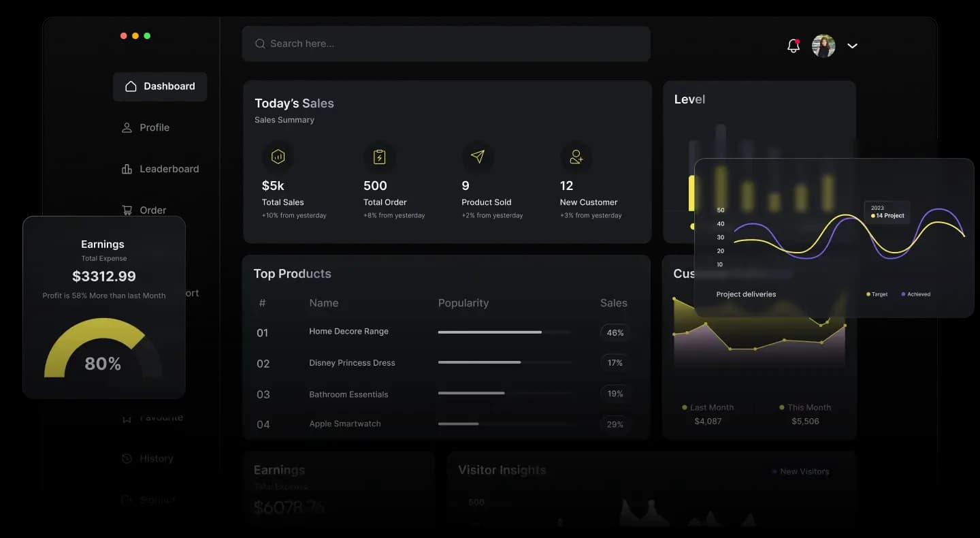Viewport: 980px width, 538px height.
Task: Expand the user account chevron
Action: 852,46
